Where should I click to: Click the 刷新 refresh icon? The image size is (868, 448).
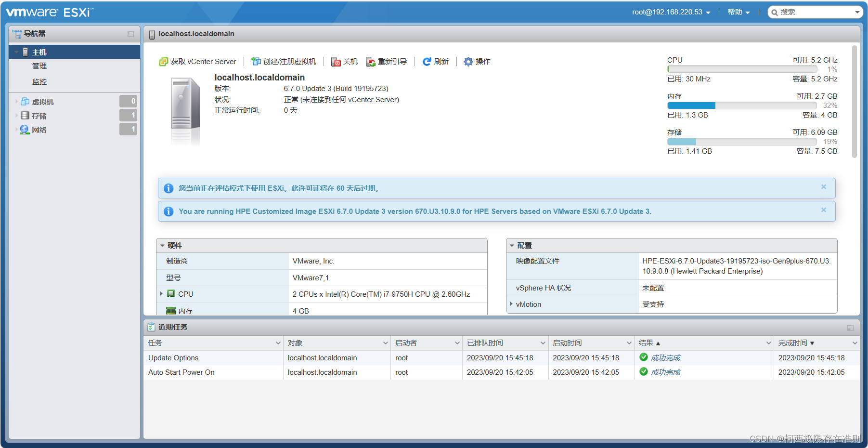(x=427, y=61)
